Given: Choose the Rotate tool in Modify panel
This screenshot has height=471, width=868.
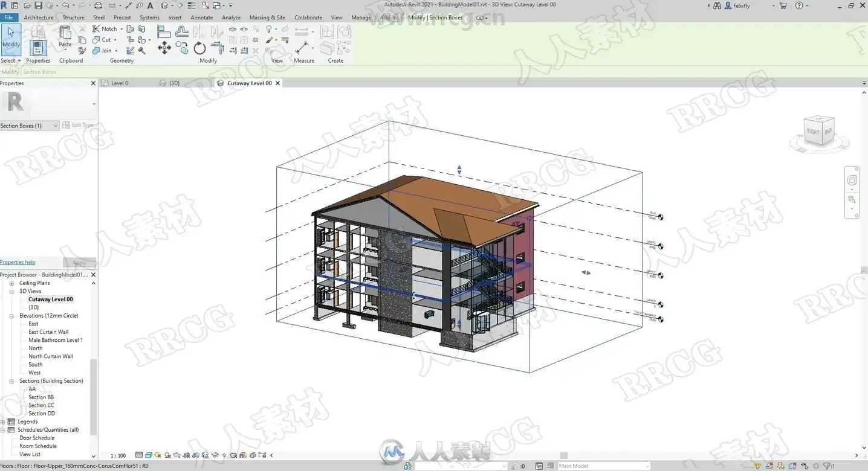Looking at the screenshot, I should click(200, 48).
